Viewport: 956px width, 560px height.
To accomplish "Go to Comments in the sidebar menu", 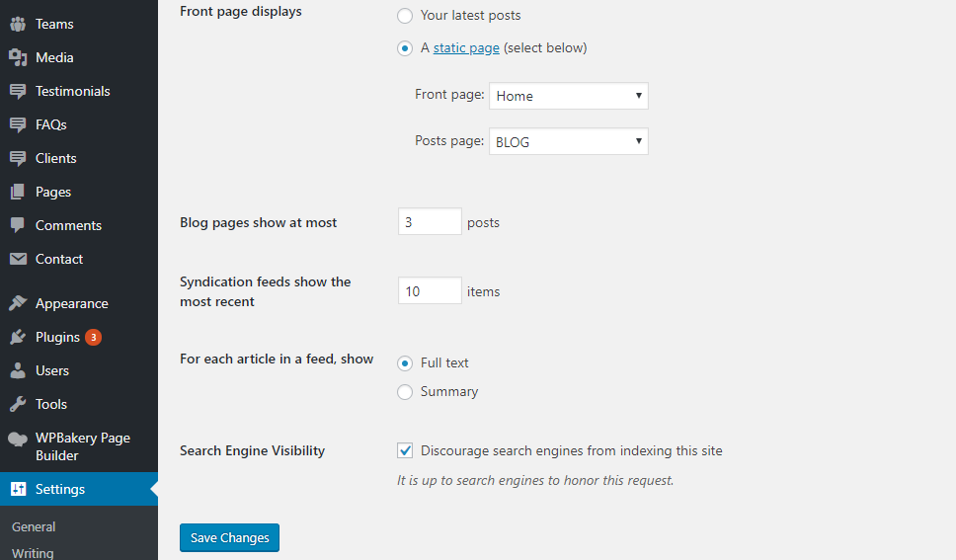I will [68, 225].
